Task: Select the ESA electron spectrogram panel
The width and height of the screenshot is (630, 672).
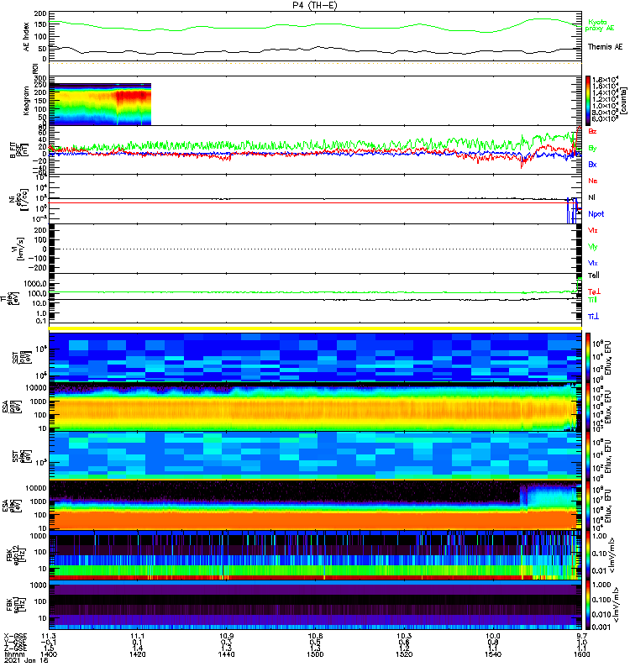Action: (316, 505)
